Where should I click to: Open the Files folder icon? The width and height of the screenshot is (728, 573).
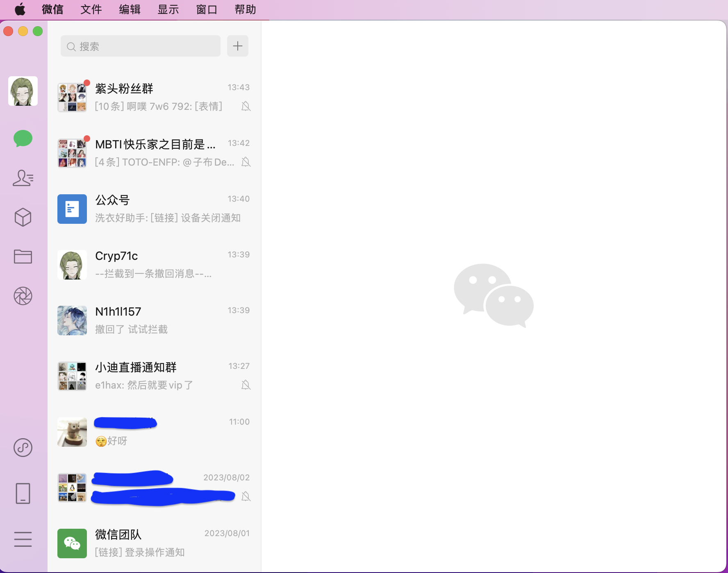23,257
